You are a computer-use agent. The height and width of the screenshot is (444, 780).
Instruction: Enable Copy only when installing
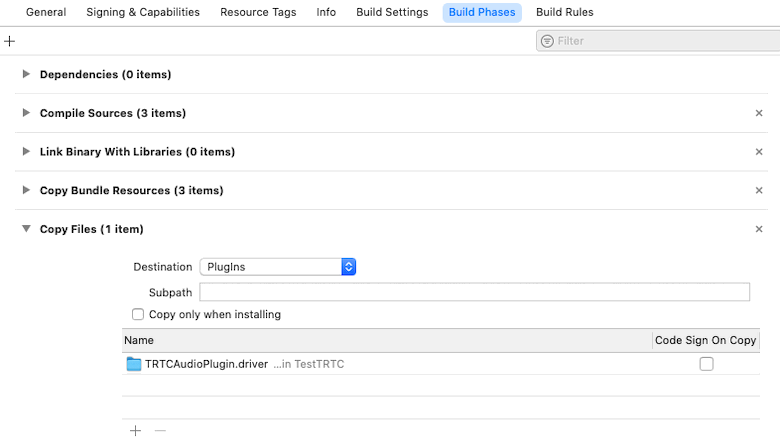point(138,314)
